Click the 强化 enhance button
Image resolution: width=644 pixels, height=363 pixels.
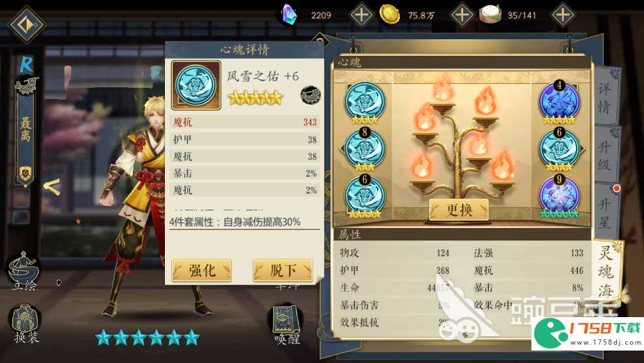tap(202, 270)
